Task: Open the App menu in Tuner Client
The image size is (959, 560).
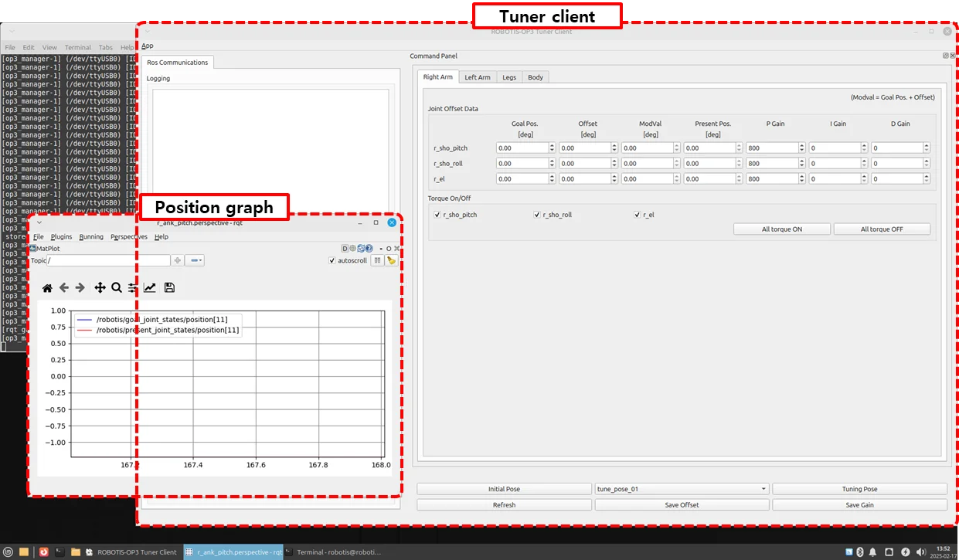Action: 148,46
